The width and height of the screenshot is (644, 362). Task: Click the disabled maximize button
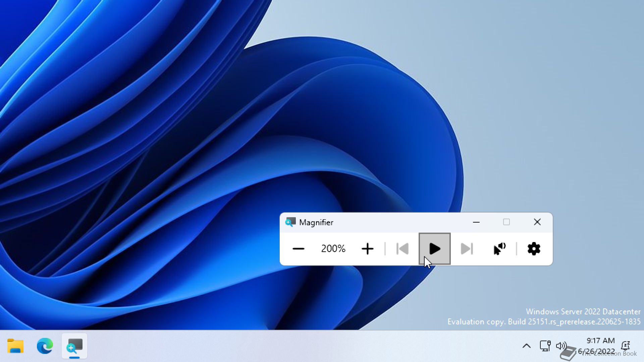click(506, 222)
